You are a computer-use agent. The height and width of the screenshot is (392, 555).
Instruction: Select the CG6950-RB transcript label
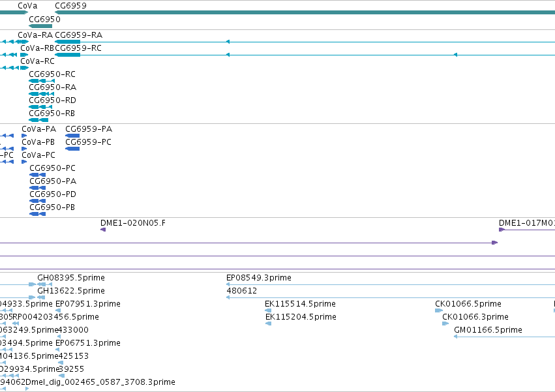click(x=52, y=113)
